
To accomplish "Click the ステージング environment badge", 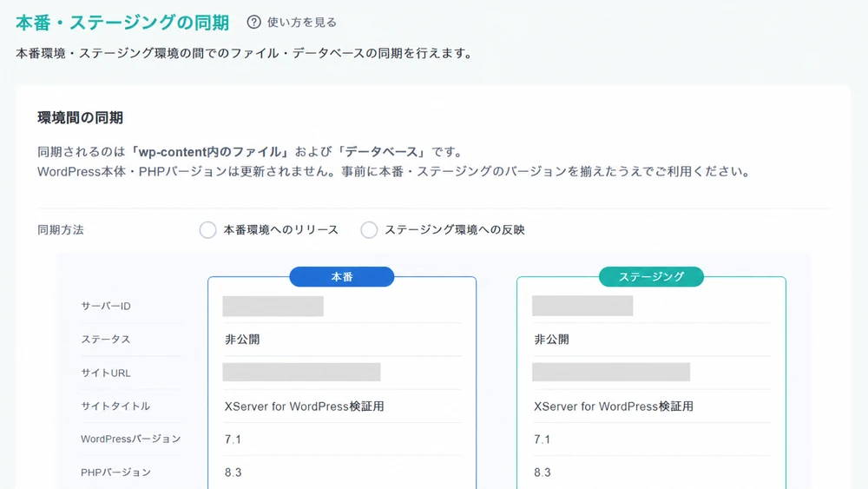I will (651, 277).
